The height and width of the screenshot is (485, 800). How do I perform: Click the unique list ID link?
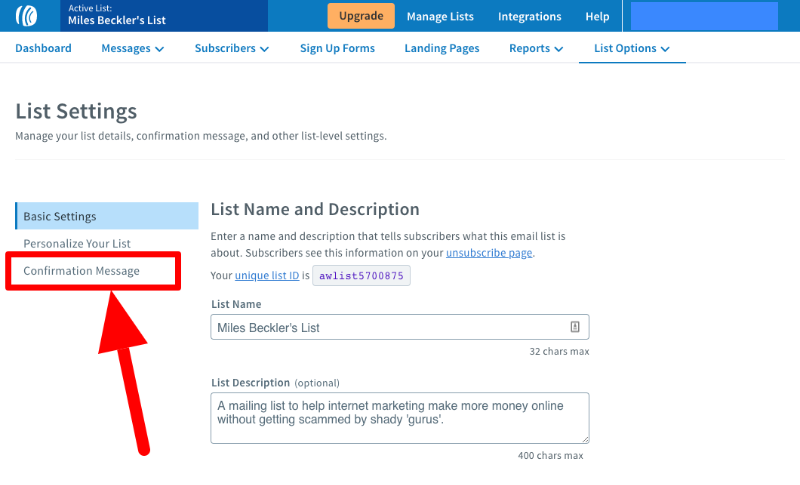267,275
